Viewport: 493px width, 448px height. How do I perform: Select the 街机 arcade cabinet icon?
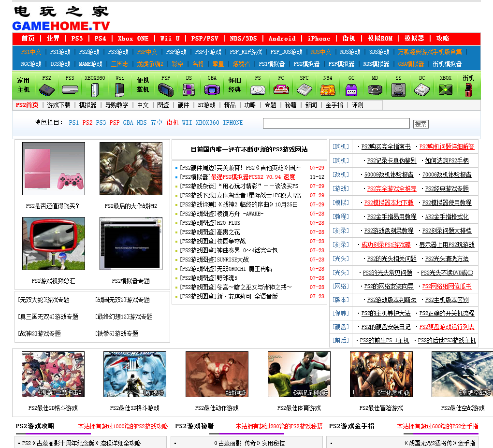point(468,90)
